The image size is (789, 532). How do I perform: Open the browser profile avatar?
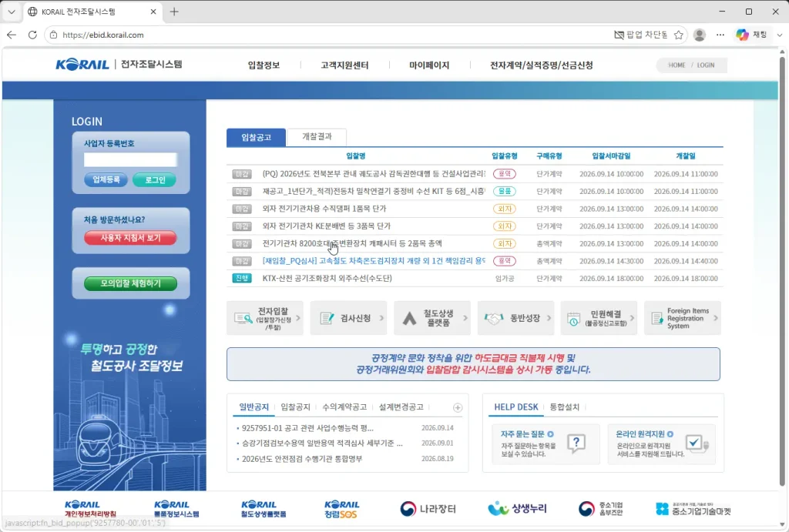699,35
